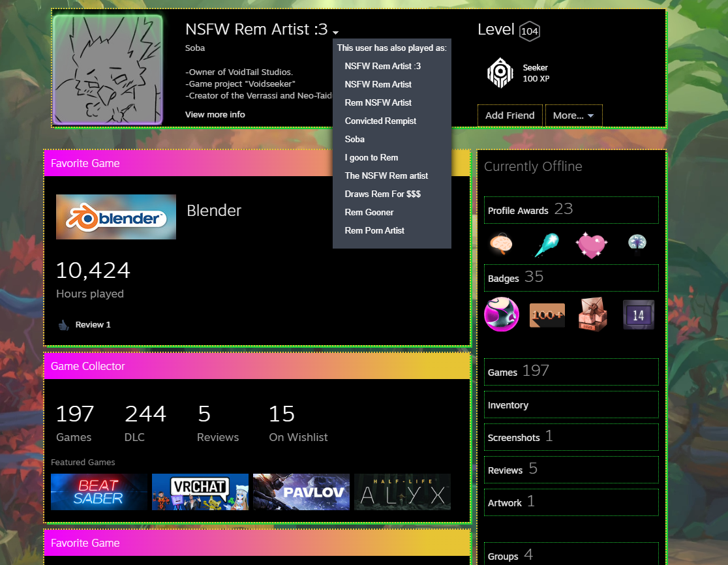Viewport: 728px width, 565px height.
Task: Open the Beat Saber featured game thumbnail
Action: point(99,492)
